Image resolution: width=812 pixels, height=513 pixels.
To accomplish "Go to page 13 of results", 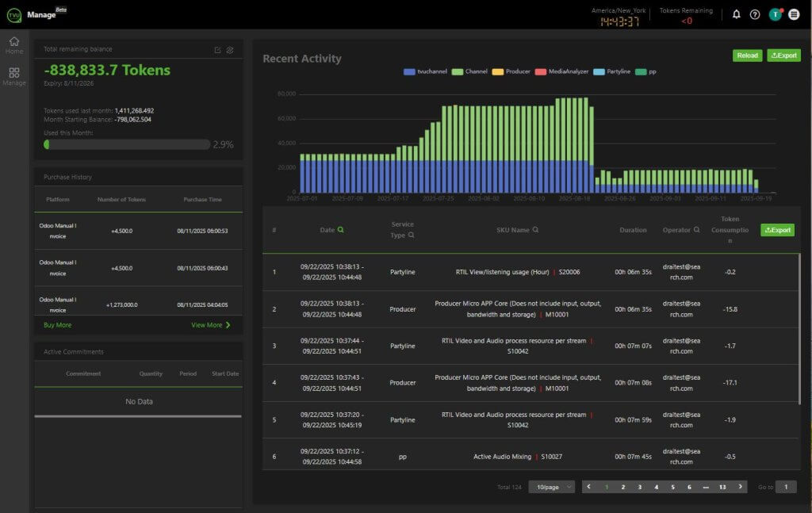I will 722,487.
